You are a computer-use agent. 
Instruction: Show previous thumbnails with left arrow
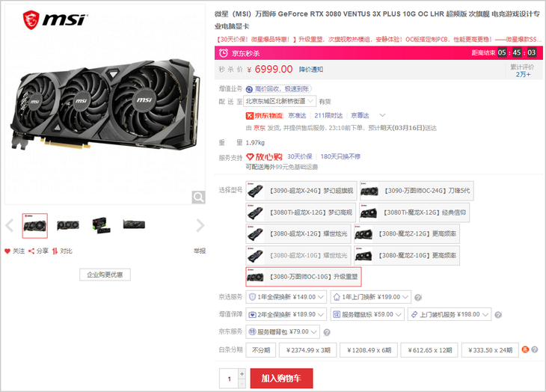[10, 226]
